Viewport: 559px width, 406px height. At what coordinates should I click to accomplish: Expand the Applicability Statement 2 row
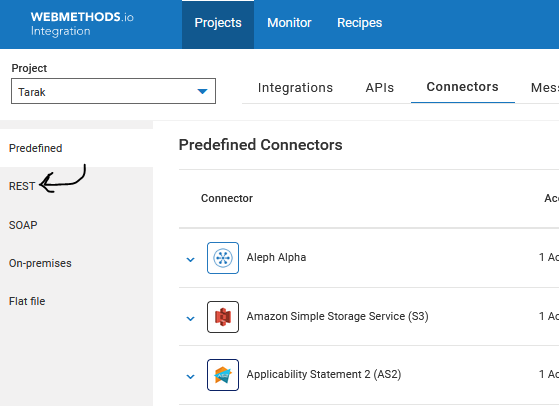[191, 376]
